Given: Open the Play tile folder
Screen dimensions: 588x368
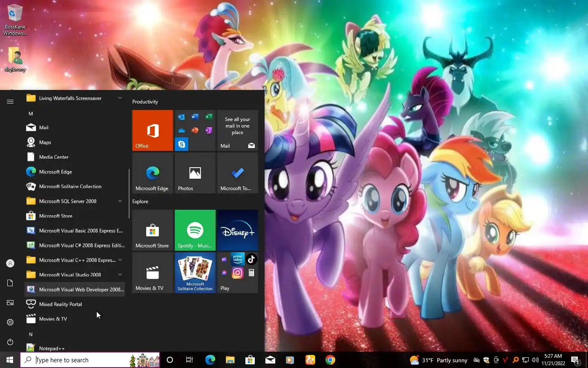Looking at the screenshot, I should 237,273.
